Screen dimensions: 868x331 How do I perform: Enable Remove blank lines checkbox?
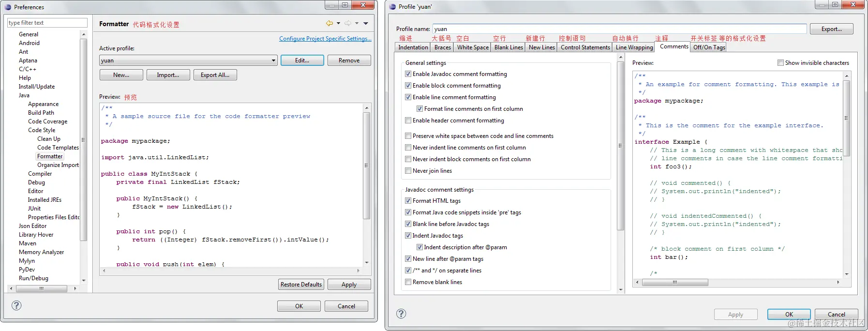408,282
